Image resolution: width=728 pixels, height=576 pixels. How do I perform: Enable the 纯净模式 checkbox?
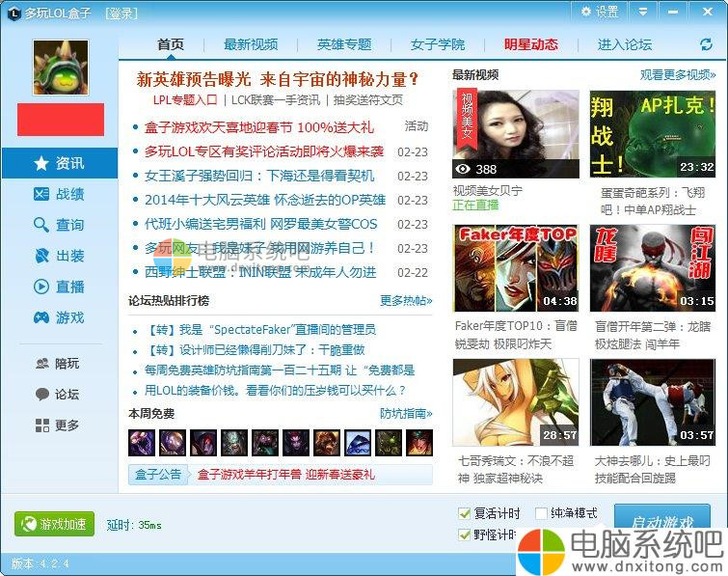[541, 513]
